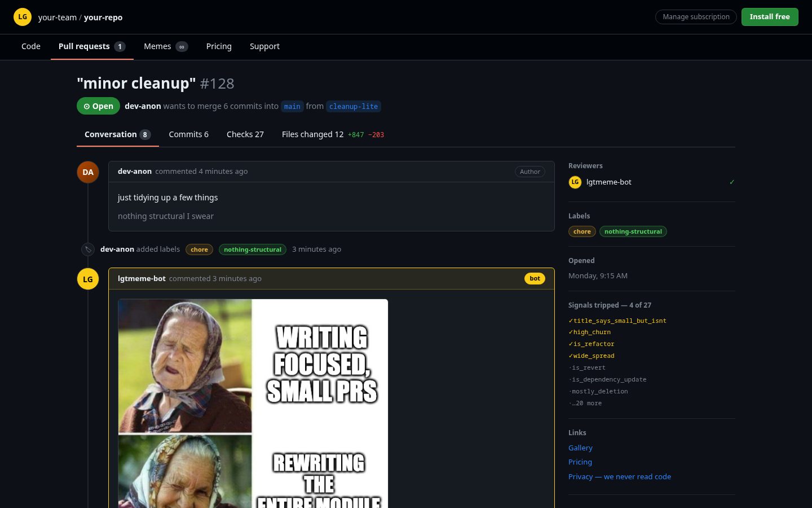Click the chore label in sidebar
This screenshot has width=812, height=508.
[x=582, y=231]
